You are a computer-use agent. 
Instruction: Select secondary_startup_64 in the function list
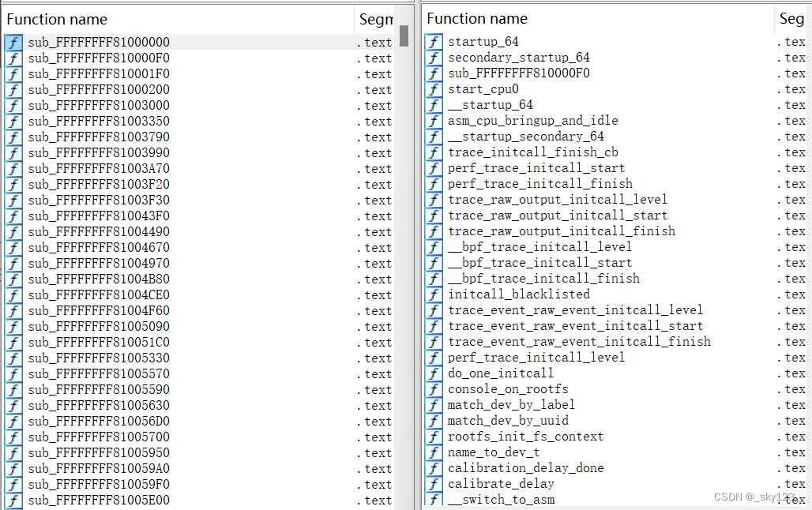click(x=518, y=58)
